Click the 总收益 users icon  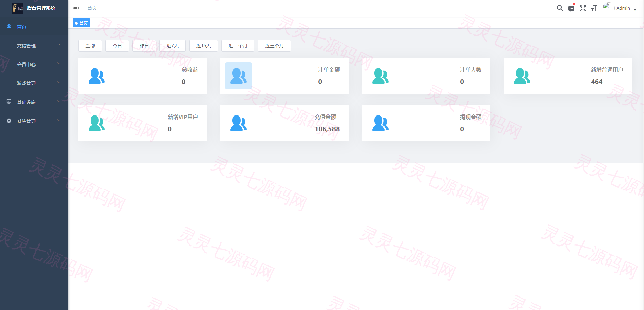[97, 76]
